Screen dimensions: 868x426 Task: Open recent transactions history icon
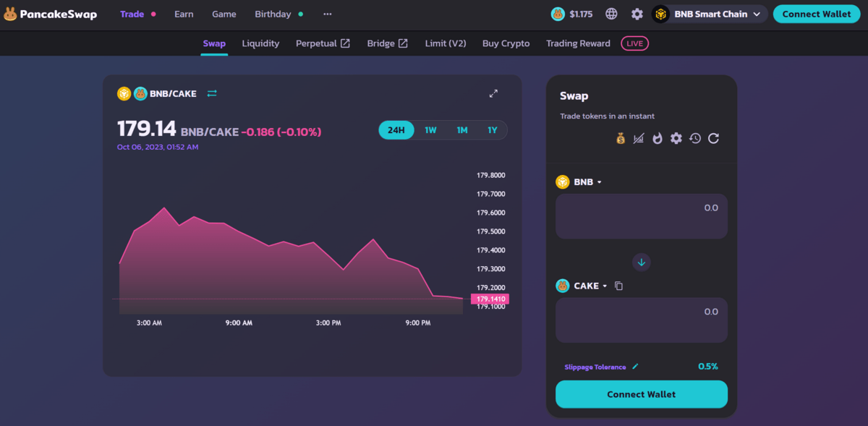695,138
